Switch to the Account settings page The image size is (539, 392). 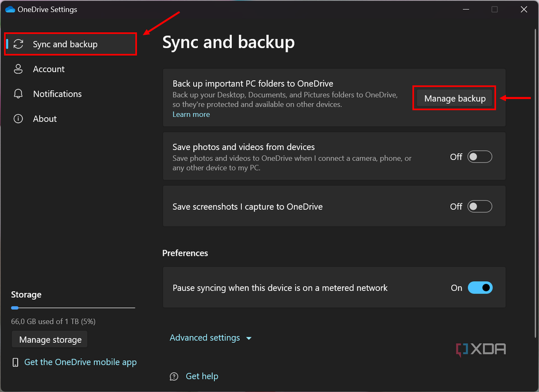tap(49, 69)
